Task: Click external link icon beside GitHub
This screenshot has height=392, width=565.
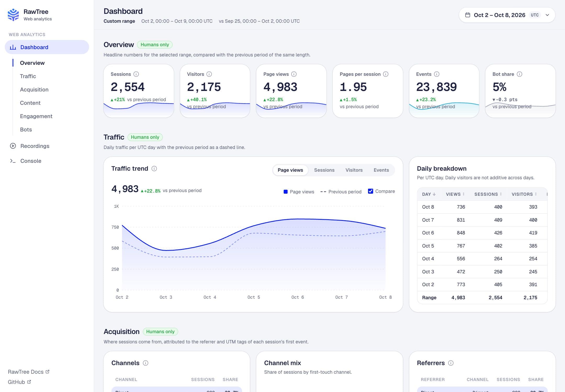Action: click(x=29, y=382)
